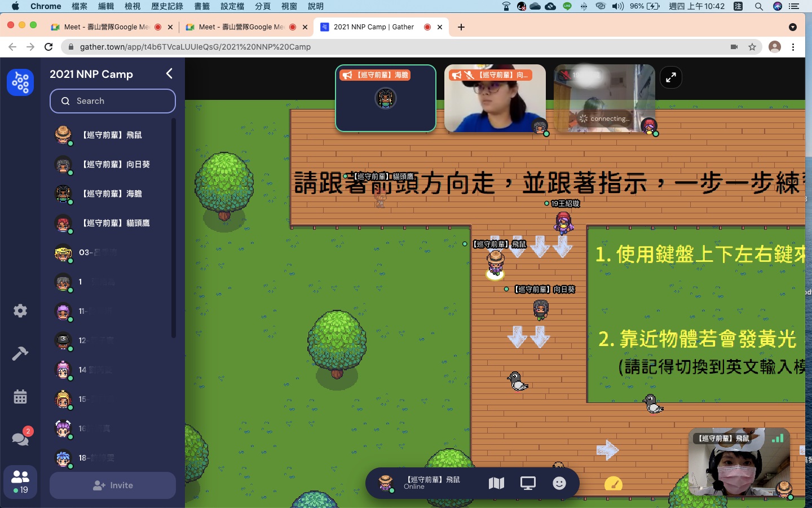Viewport: 812px width, 508px height.
Task: Click the gather.town address bar
Action: (395, 47)
